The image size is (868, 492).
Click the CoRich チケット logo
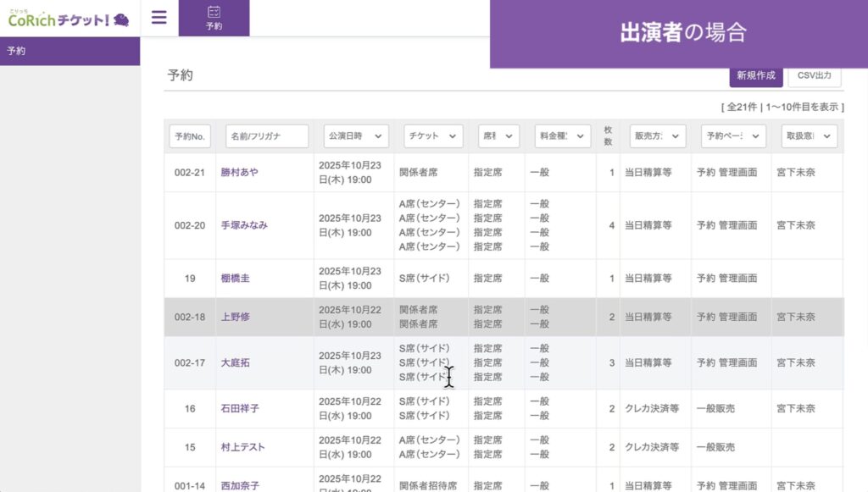coord(69,19)
